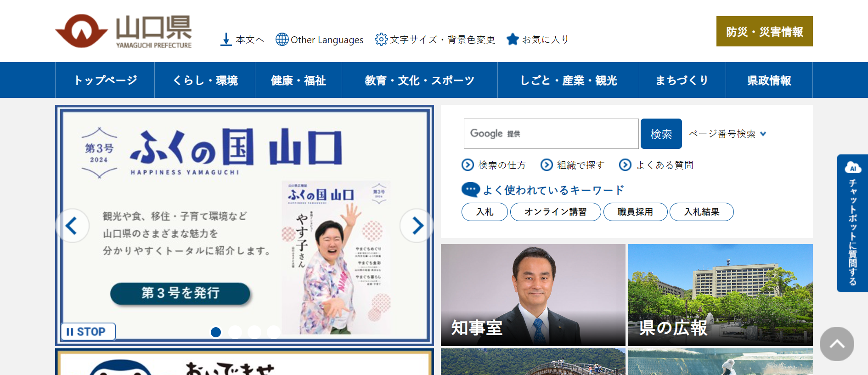Show the next carousel slide
The height and width of the screenshot is (375, 868).
[417, 226]
